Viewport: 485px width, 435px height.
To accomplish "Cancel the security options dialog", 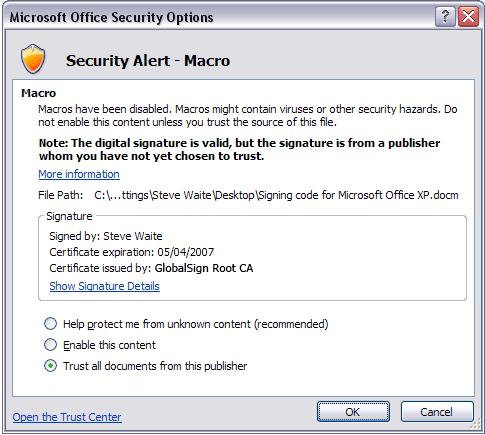I will (x=437, y=412).
